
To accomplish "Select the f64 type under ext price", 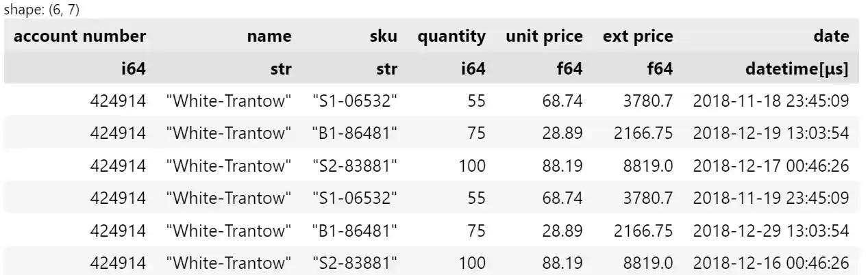I will pyautogui.click(x=660, y=68).
